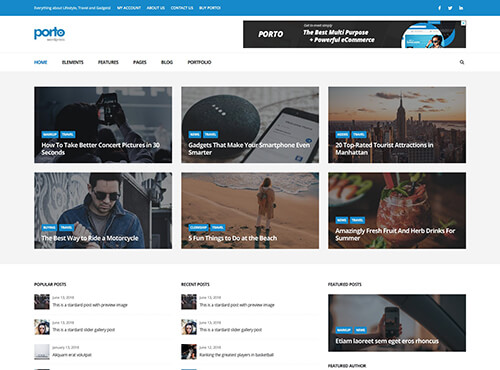Click Travel tag on Manhattan article
The image size is (500, 370).
click(359, 135)
